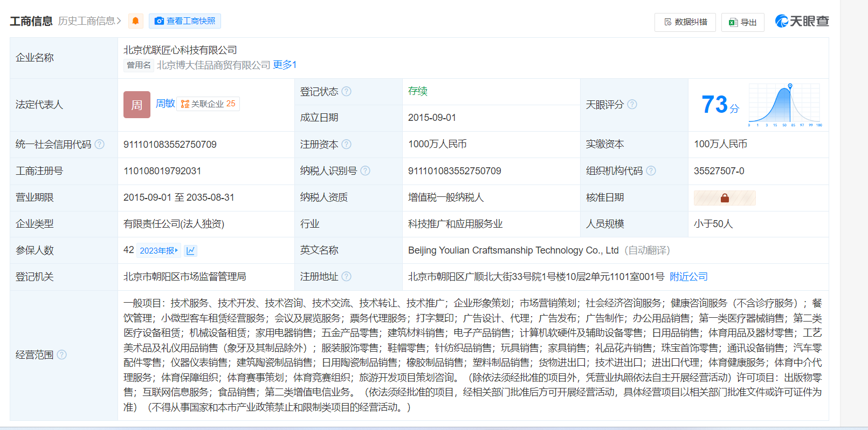Select company name 北京优联匠心科技有限公司
868x430 pixels.
click(180, 50)
